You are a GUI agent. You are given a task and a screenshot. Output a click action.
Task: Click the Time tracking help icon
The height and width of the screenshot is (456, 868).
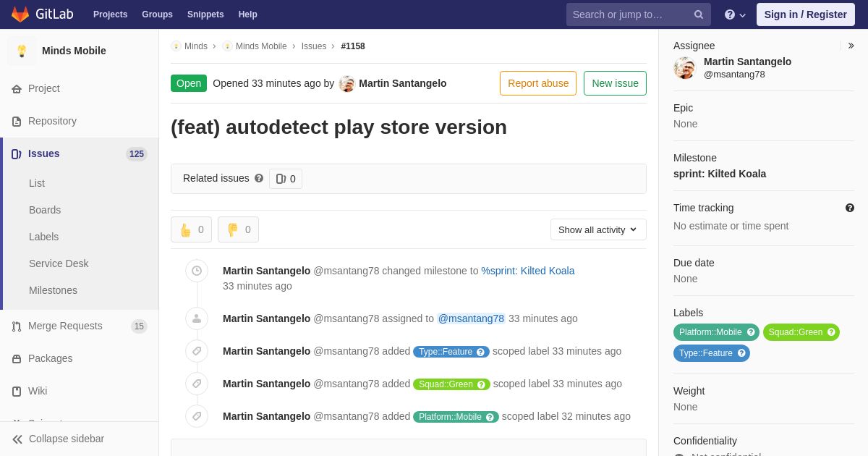850,208
